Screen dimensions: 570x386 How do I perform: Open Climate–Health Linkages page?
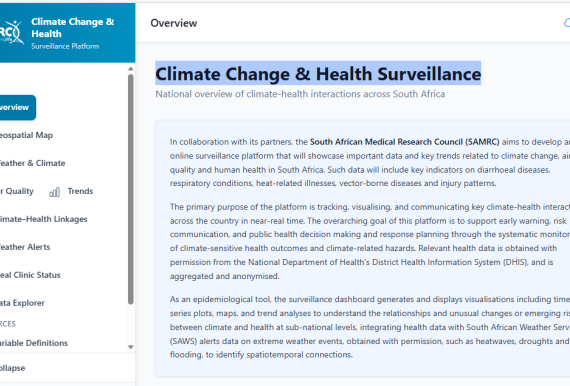click(x=44, y=219)
